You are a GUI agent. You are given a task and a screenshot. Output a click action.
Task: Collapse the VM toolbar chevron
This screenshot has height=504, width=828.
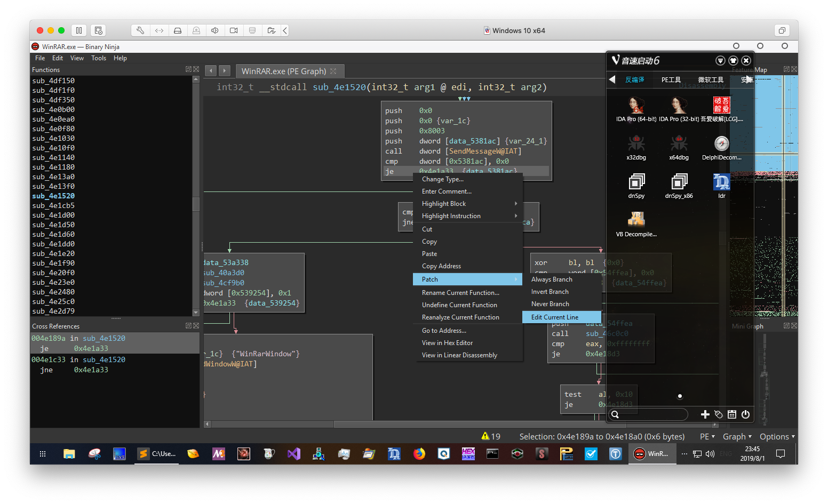285,30
